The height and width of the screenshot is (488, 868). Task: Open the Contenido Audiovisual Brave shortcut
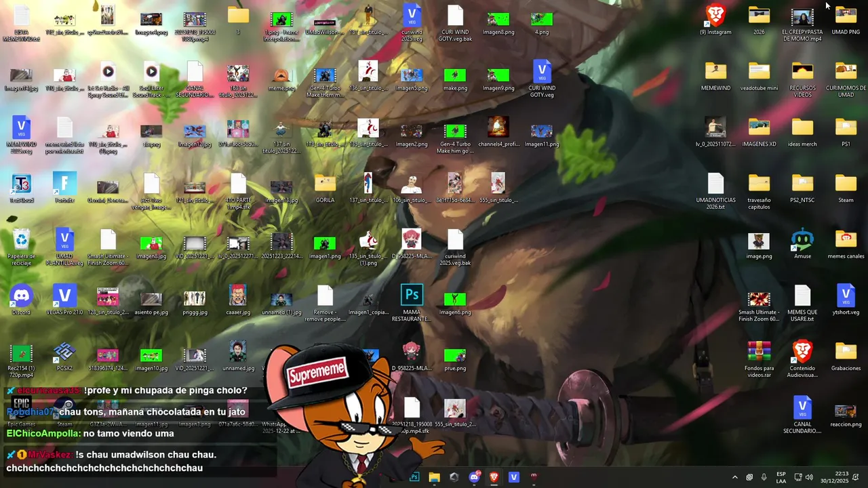click(802, 359)
